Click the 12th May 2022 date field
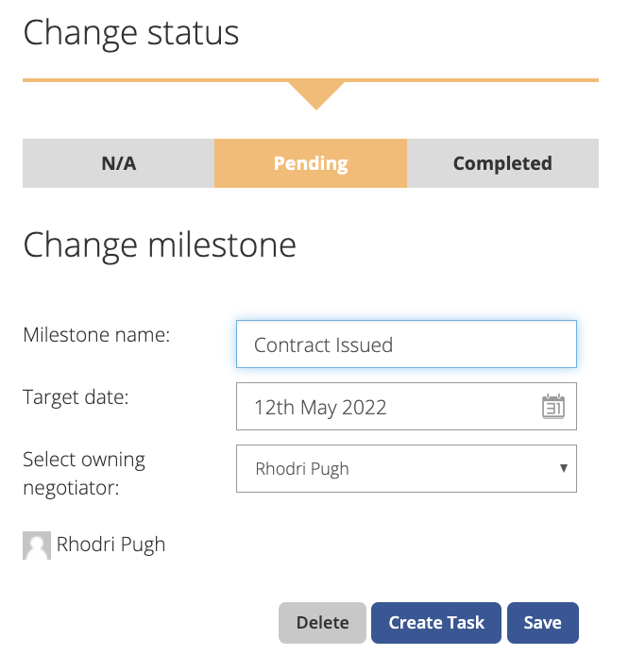The width and height of the screenshot is (629, 672). (x=406, y=406)
